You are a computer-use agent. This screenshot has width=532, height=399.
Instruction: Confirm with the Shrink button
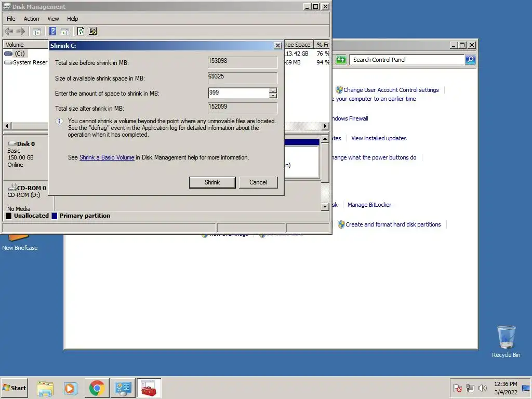click(x=212, y=182)
